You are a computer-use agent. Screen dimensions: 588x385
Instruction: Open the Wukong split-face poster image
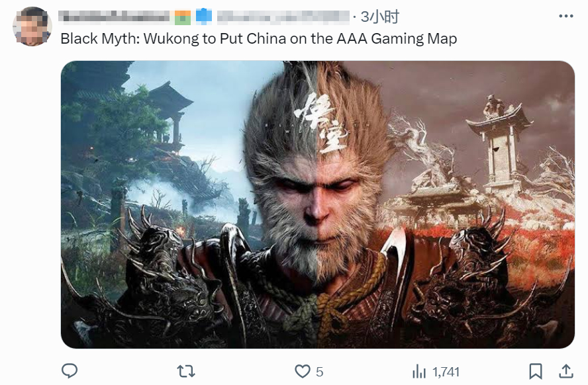(318, 204)
